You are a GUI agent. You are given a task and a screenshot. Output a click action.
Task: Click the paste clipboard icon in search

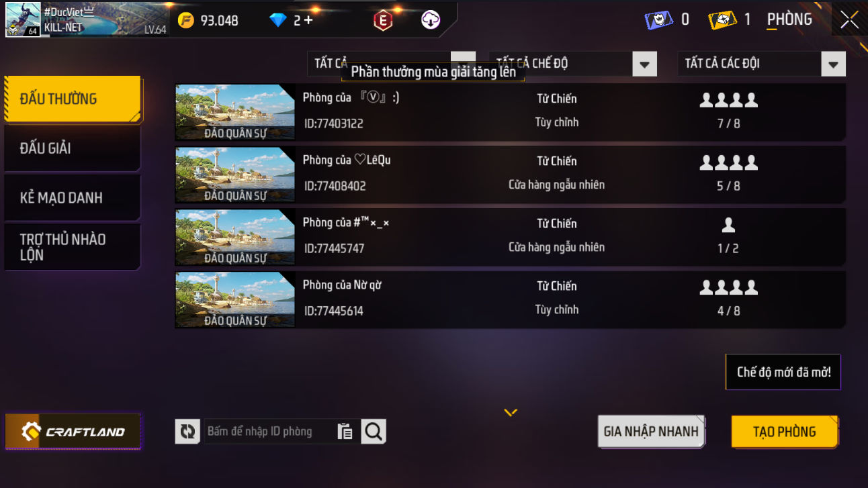345,432
